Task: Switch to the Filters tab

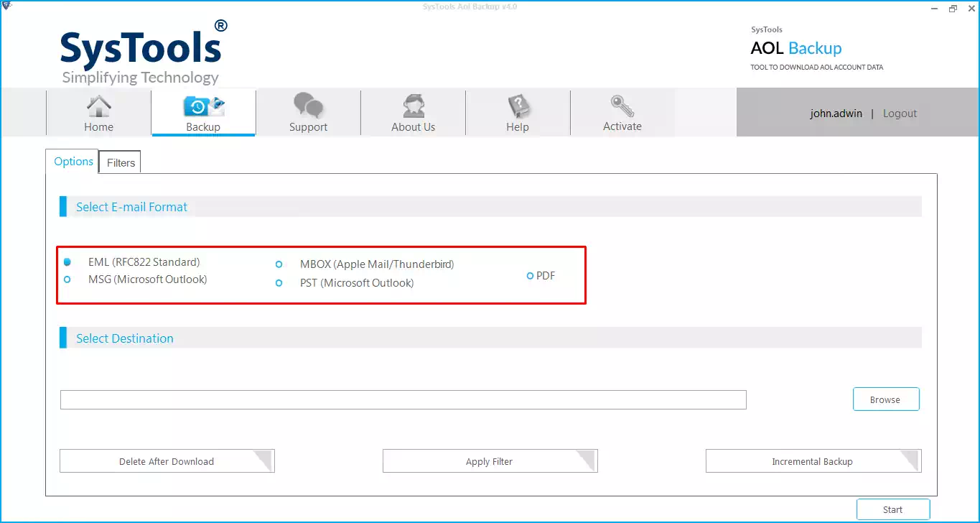Action: [x=121, y=163]
